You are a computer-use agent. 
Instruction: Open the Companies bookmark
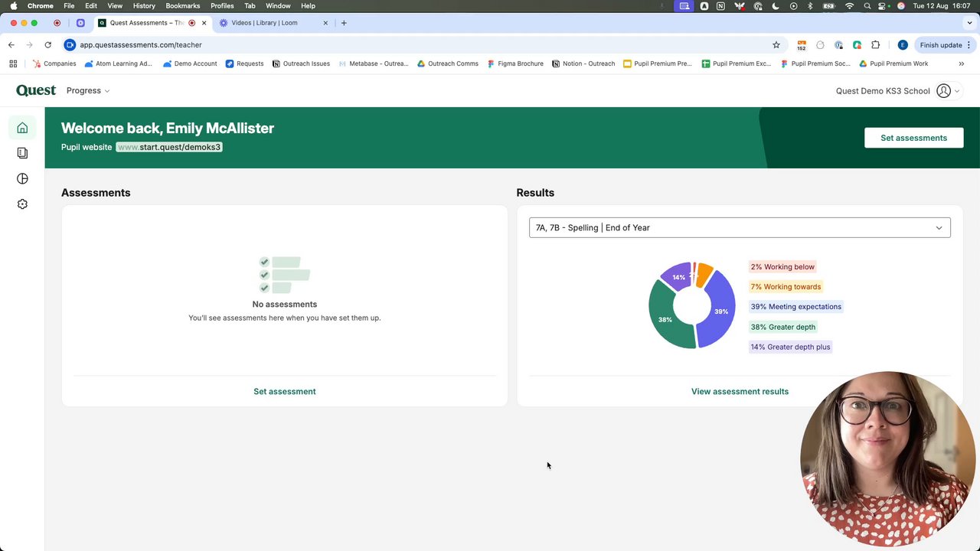pos(54,64)
